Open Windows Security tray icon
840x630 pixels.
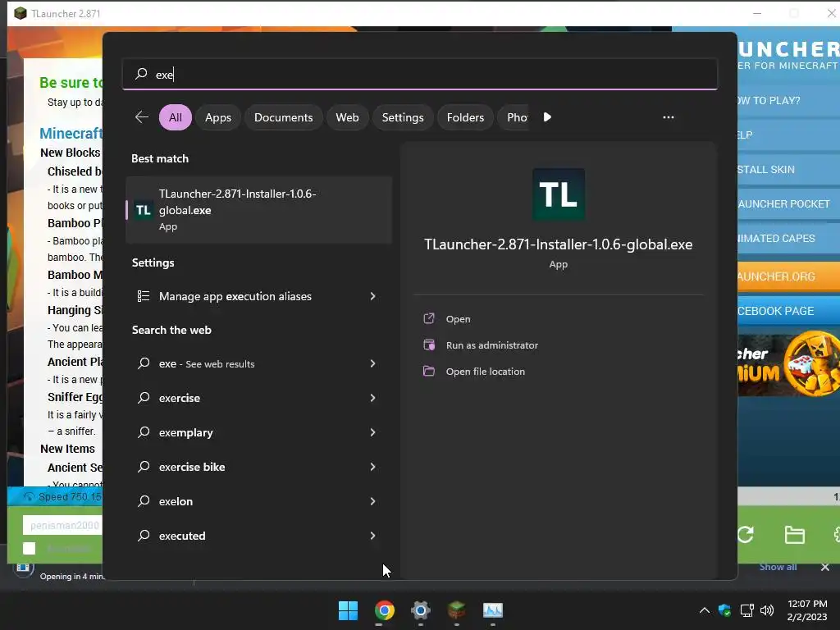point(725,610)
